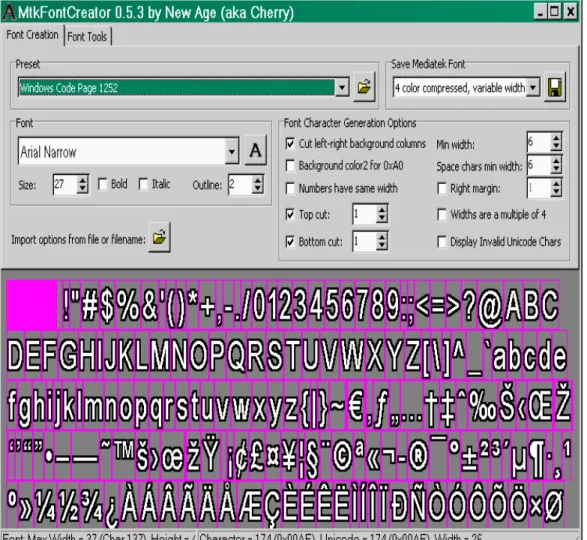
Task: Increase Space chars min width value
Action: click(x=556, y=161)
